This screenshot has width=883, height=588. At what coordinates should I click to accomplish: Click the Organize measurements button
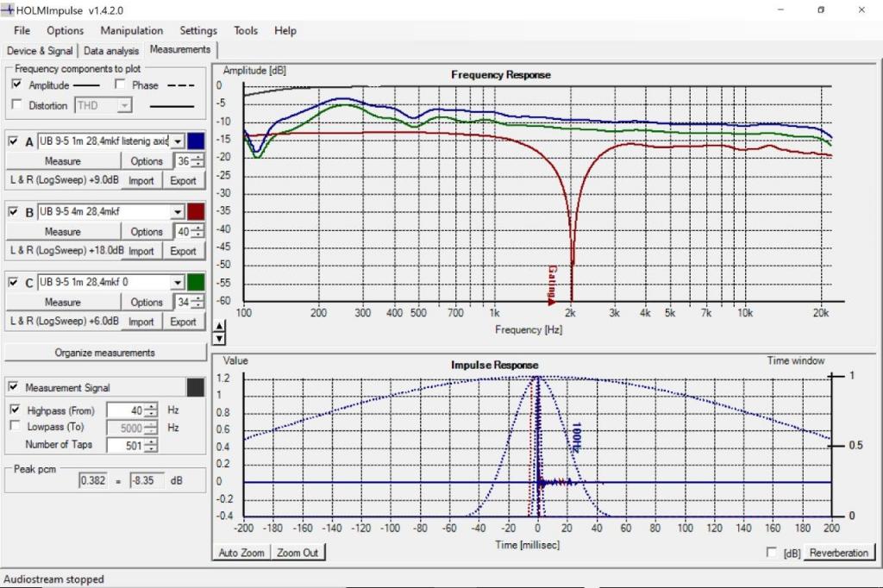(x=105, y=353)
